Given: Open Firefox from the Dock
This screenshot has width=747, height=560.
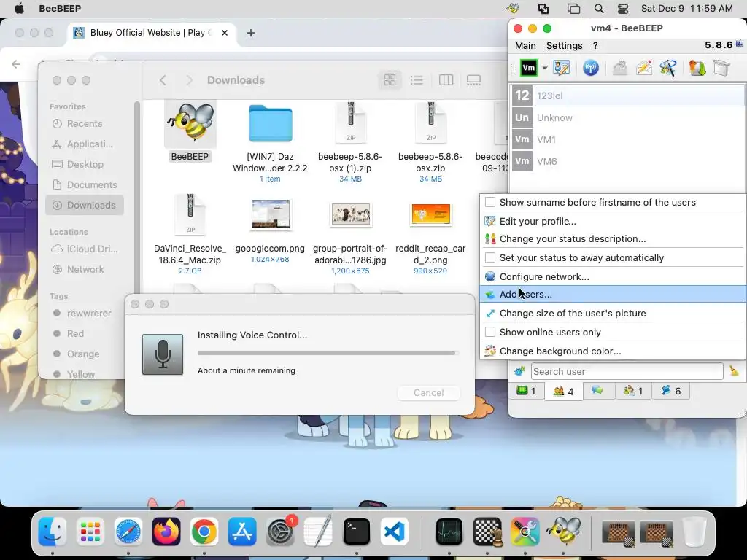Looking at the screenshot, I should coord(166,532).
